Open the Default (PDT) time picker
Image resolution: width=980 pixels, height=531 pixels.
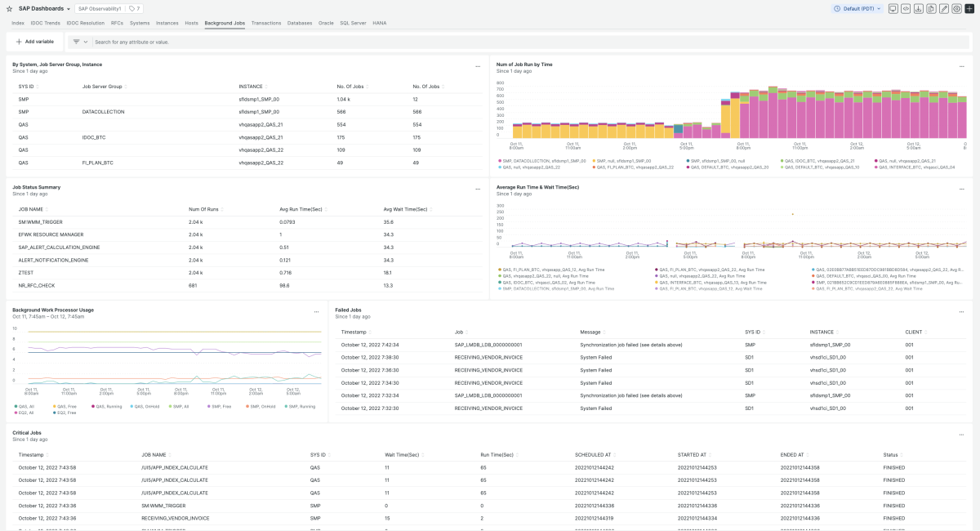[857, 8]
